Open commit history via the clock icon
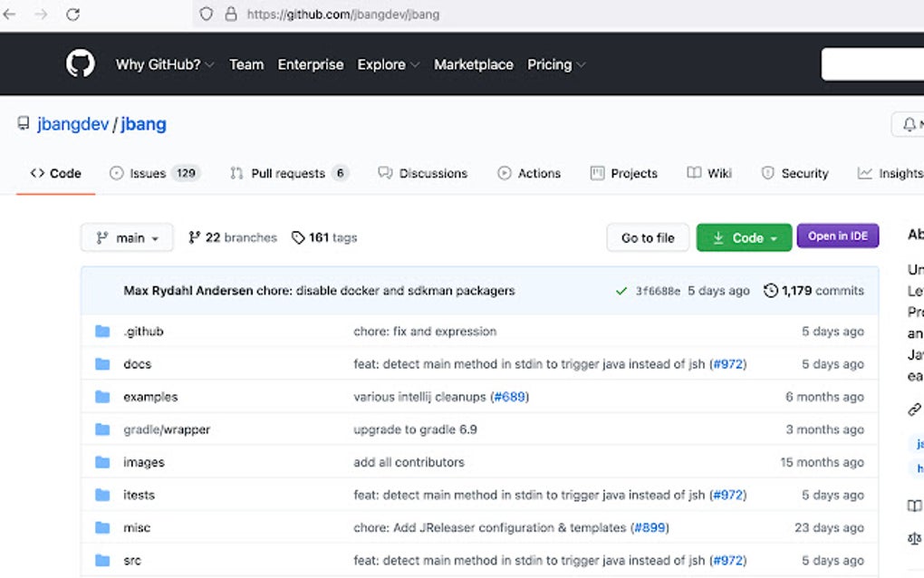 coord(771,290)
